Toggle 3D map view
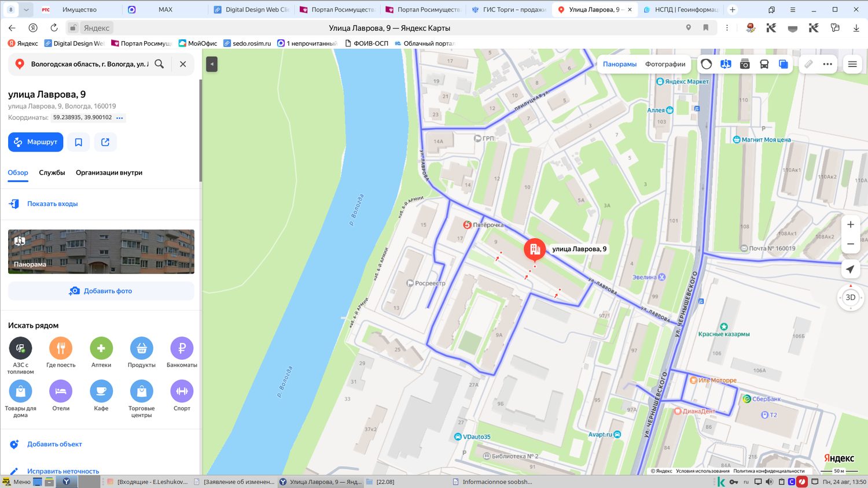The width and height of the screenshot is (868, 488). coord(851,297)
